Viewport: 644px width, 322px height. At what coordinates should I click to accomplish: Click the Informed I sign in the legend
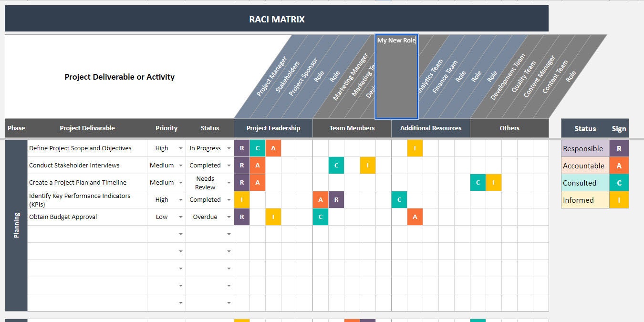[619, 200]
